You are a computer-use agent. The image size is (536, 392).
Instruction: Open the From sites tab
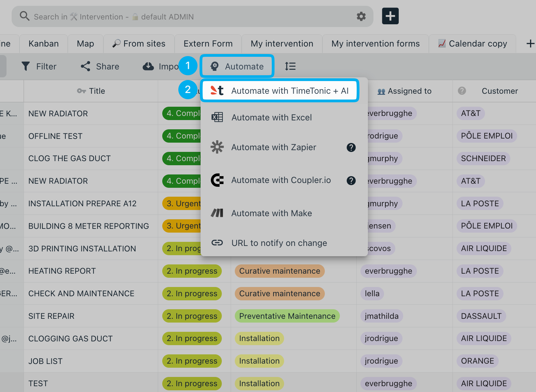click(139, 44)
